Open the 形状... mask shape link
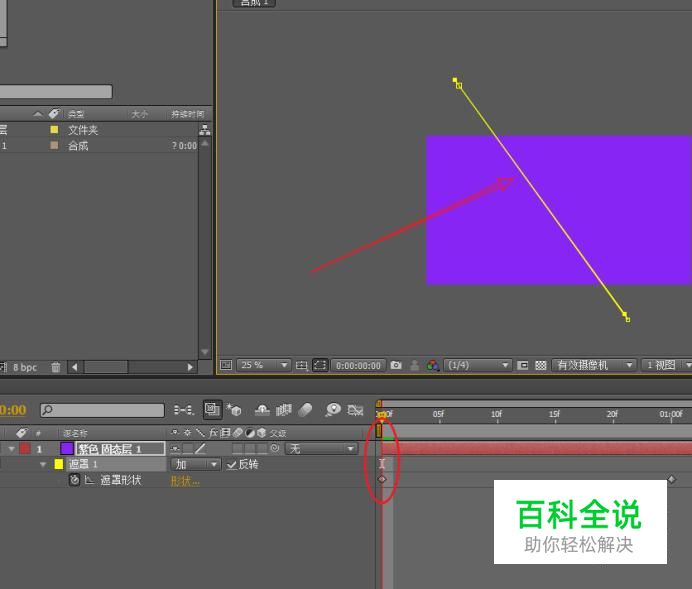This screenshot has height=589, width=692. pos(185,481)
